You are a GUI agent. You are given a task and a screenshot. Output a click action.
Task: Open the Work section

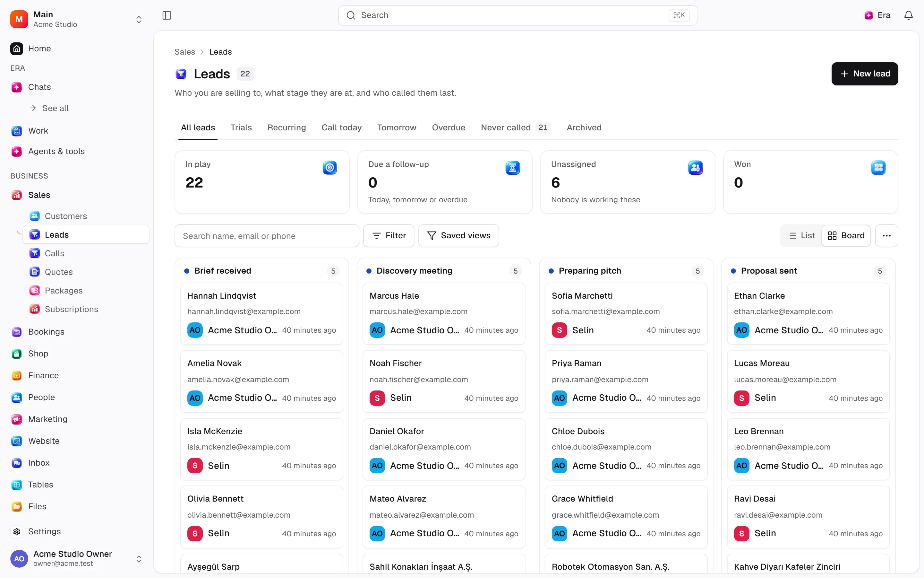point(38,131)
